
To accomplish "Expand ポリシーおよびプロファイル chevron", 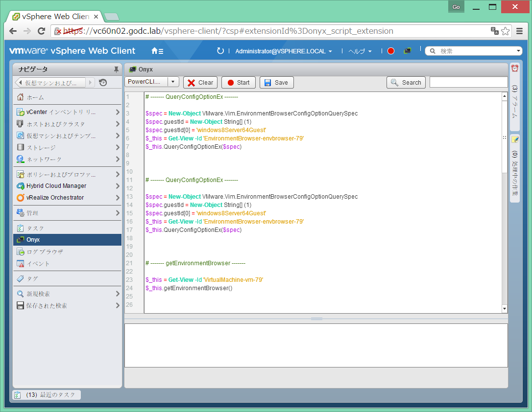I will click(x=118, y=174).
